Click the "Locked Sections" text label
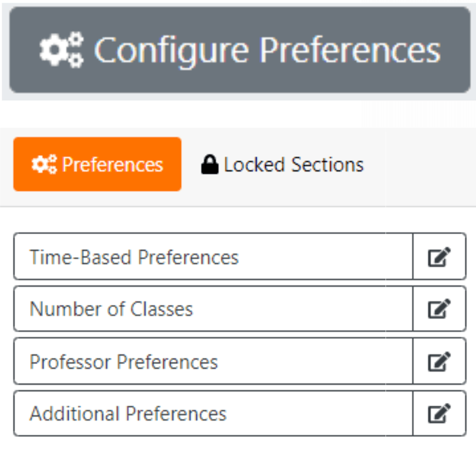Viewport: 476px width, 454px height. pyautogui.click(x=293, y=164)
